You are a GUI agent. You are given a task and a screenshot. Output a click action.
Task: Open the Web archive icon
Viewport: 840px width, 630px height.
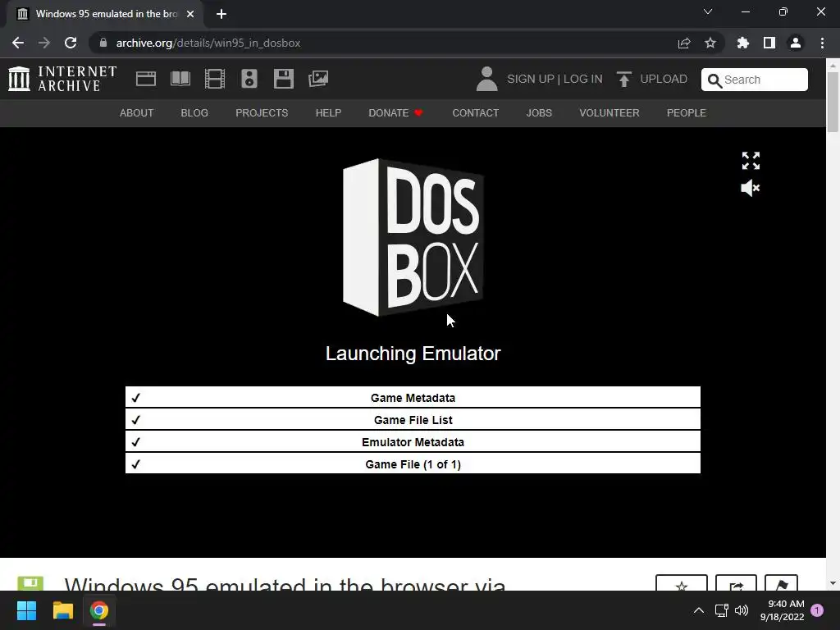pos(146,79)
